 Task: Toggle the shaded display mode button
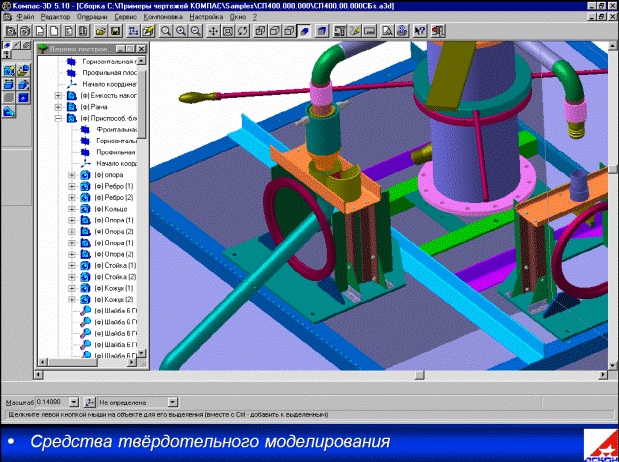305,31
